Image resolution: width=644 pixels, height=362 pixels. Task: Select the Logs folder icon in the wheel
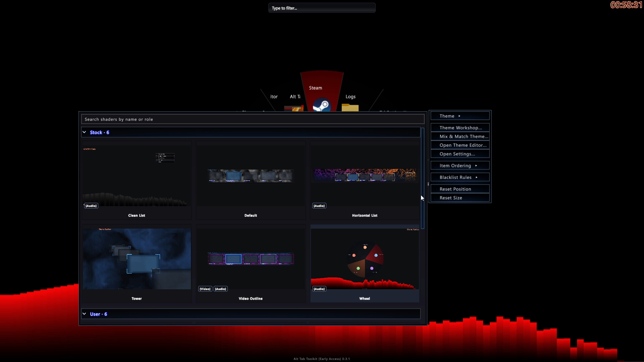[x=350, y=108]
